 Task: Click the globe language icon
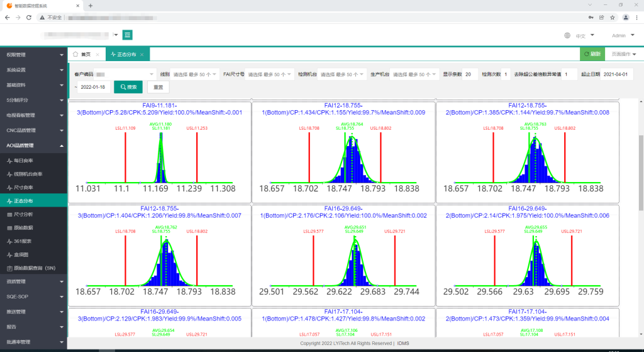pos(567,36)
